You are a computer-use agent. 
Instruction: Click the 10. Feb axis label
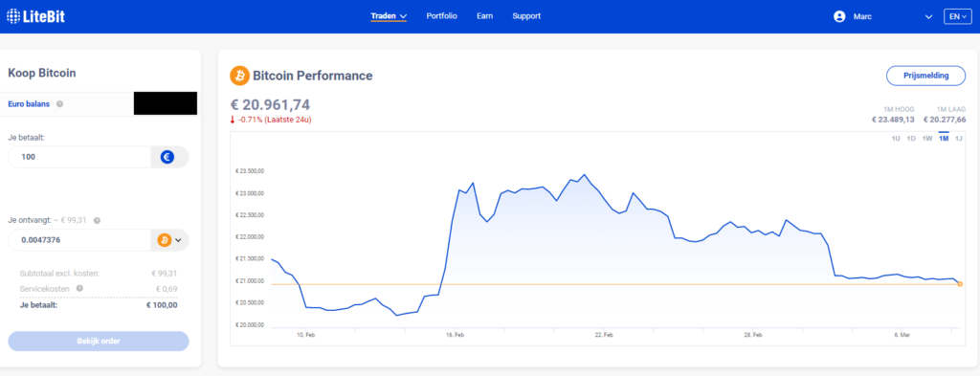pyautogui.click(x=305, y=336)
